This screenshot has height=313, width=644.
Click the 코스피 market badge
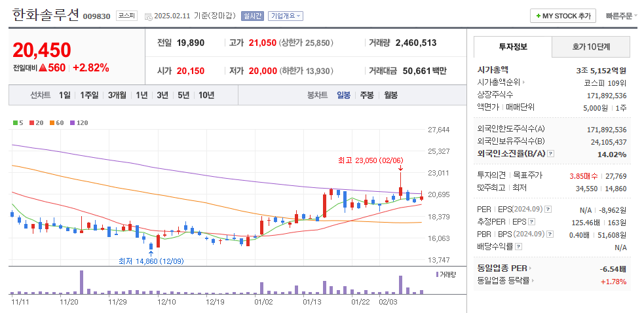[126, 16]
